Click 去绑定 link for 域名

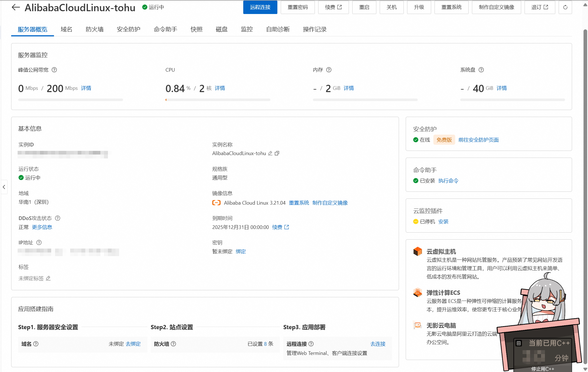click(x=133, y=344)
